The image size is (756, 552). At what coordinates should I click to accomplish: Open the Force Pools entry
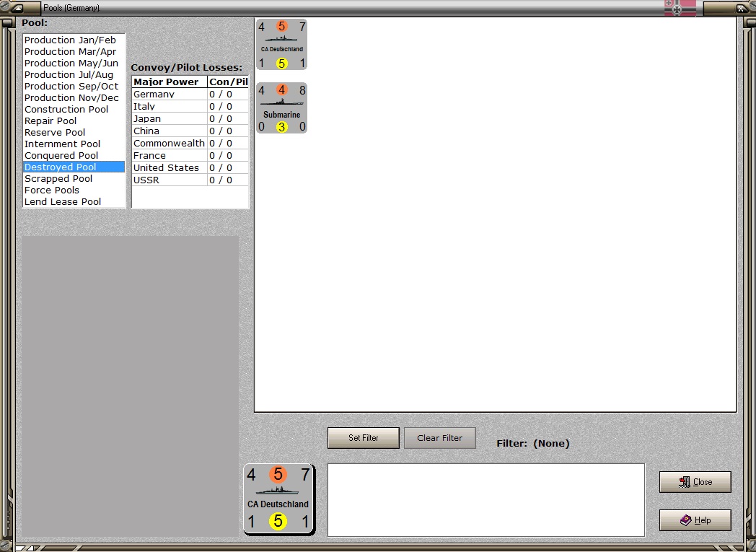click(74, 190)
